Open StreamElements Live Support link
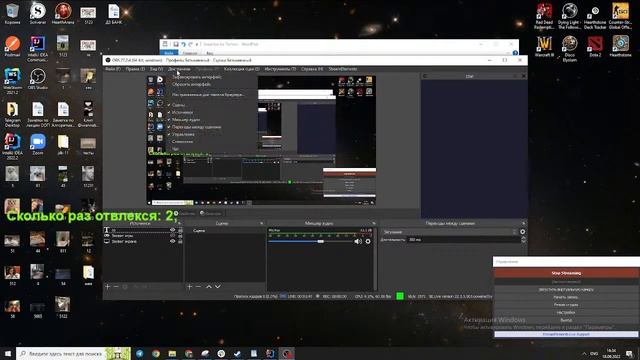The height and width of the screenshot is (360, 640). coord(566,334)
